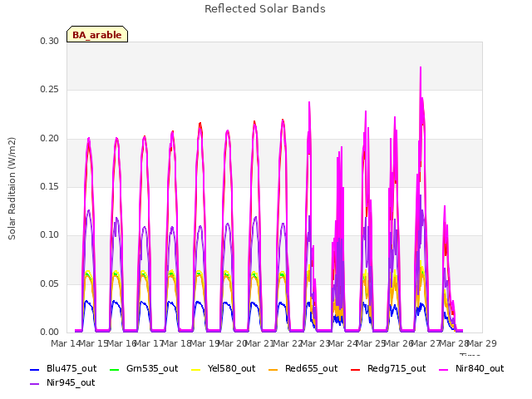Click the 0.10 y-axis tick label
The image size is (532, 399).
coord(50,234)
